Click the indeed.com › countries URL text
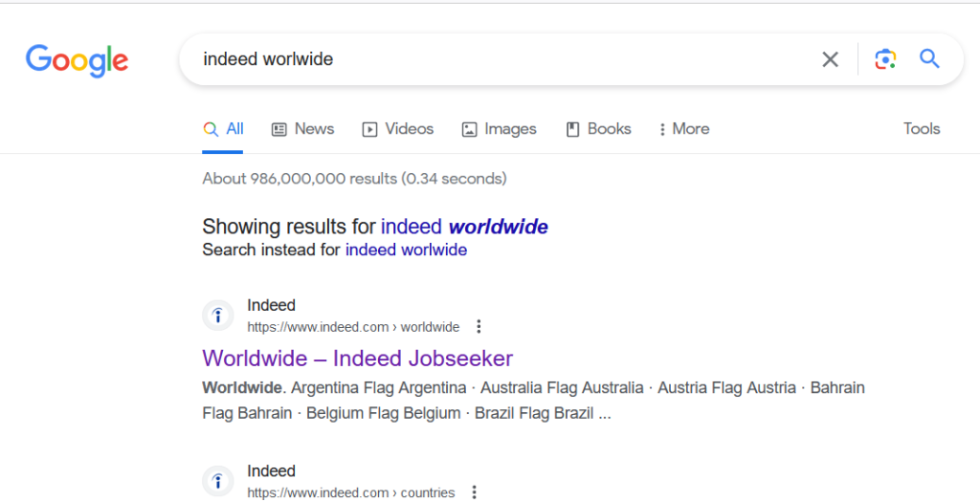Image resolution: width=980 pixels, height=501 pixels. click(x=350, y=493)
